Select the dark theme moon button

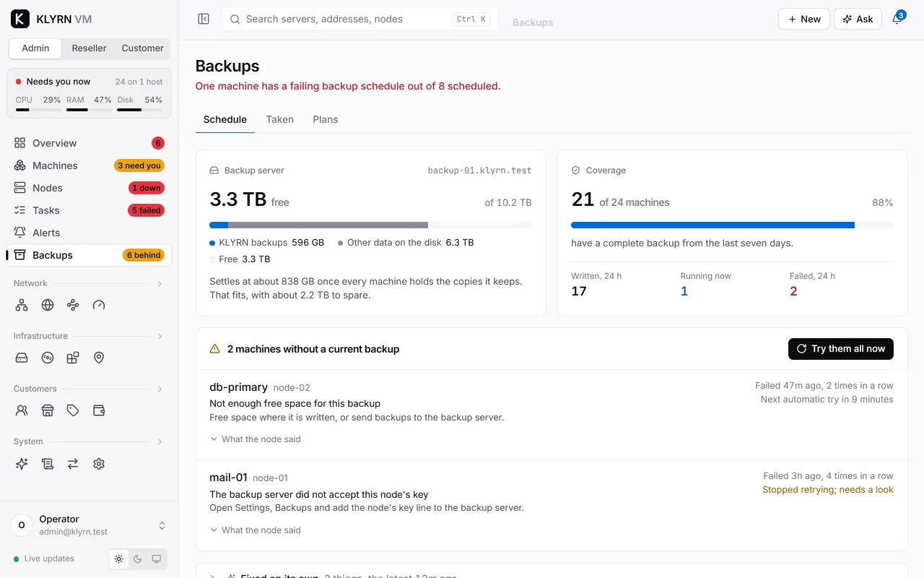coord(138,559)
